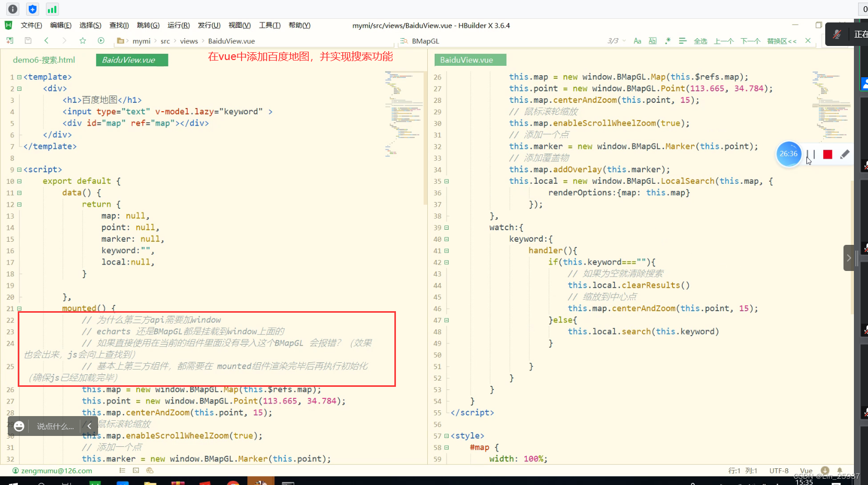Select BaiduView.vue tab in right pane
Image resolution: width=868 pixels, height=485 pixels.
coord(471,60)
